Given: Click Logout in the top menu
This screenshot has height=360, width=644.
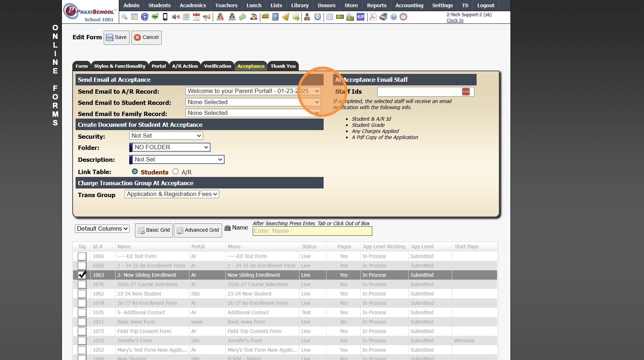Looking at the screenshot, I should point(486,5).
